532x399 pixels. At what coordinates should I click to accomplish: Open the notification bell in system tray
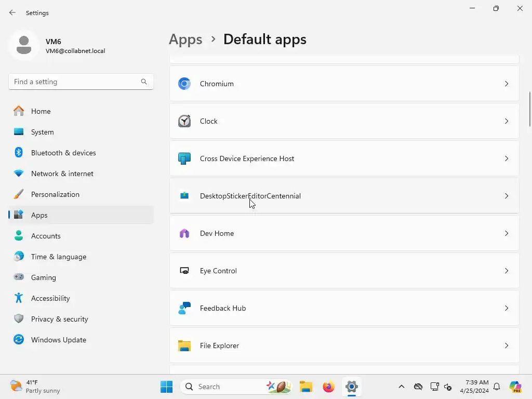pos(497,387)
